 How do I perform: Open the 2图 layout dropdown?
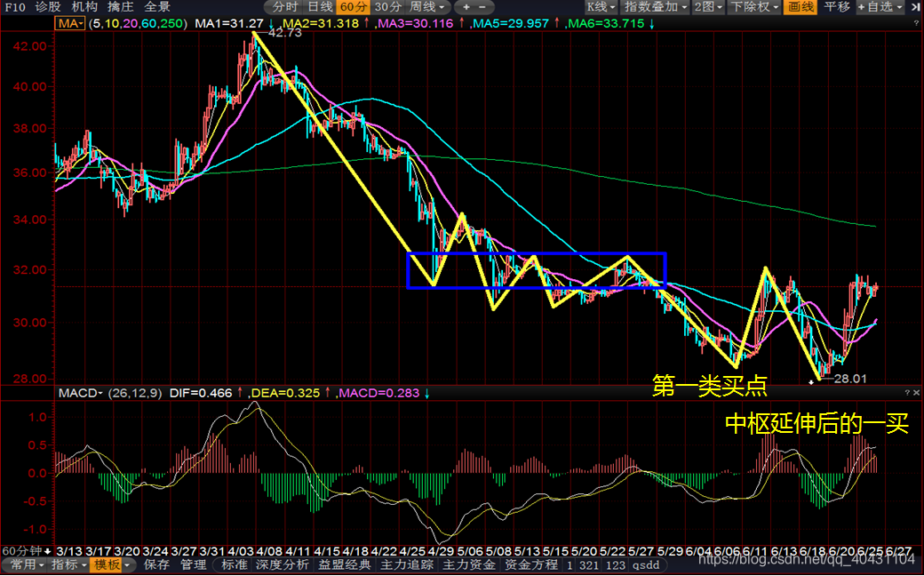click(708, 7)
